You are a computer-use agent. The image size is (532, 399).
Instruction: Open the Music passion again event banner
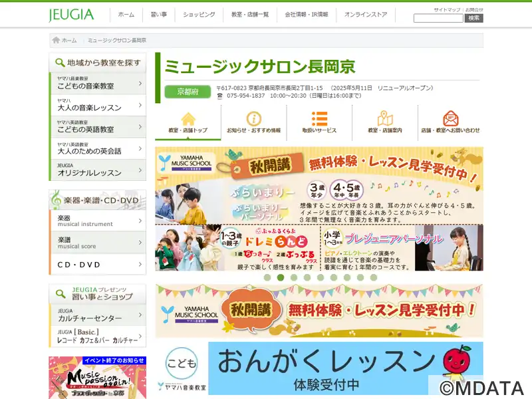click(x=98, y=378)
